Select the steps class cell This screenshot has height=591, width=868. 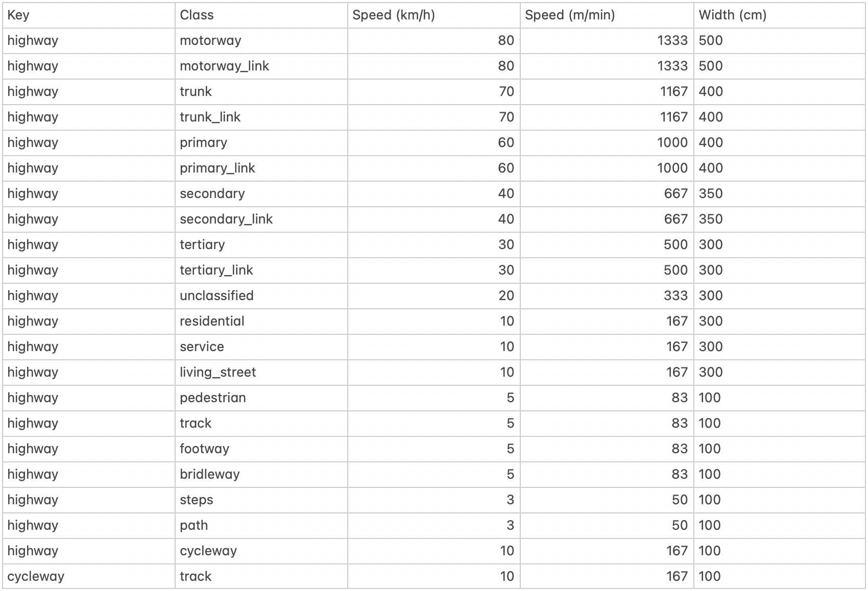tap(197, 500)
